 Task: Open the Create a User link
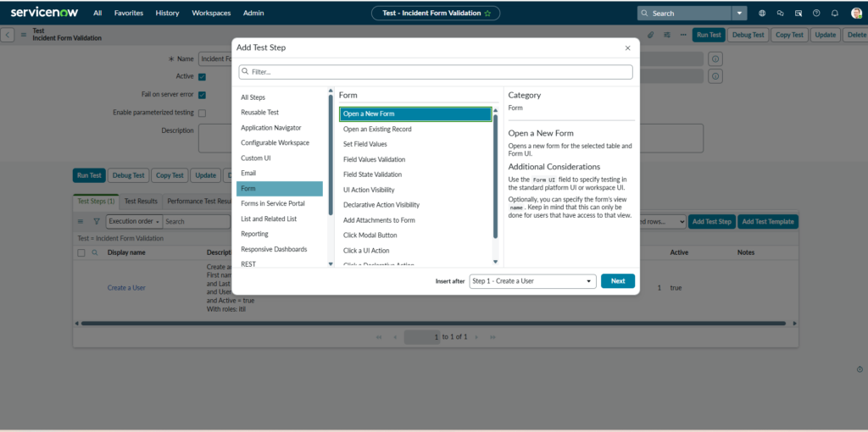coord(126,288)
